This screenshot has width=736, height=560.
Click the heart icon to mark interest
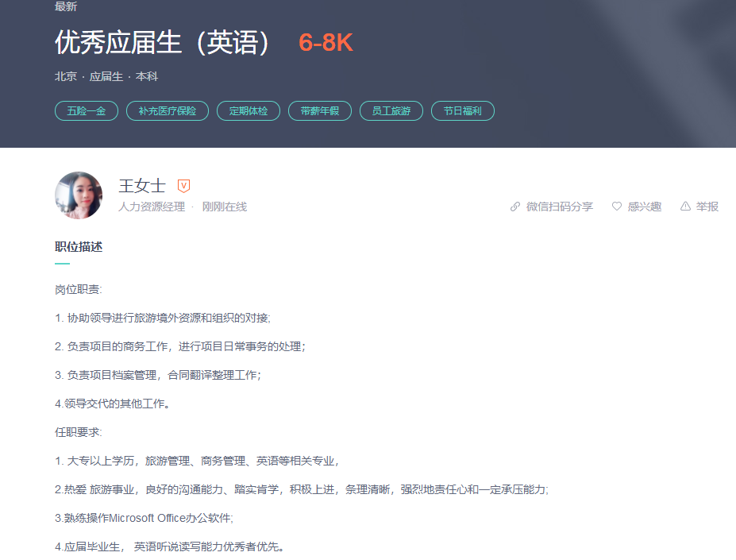coord(617,207)
